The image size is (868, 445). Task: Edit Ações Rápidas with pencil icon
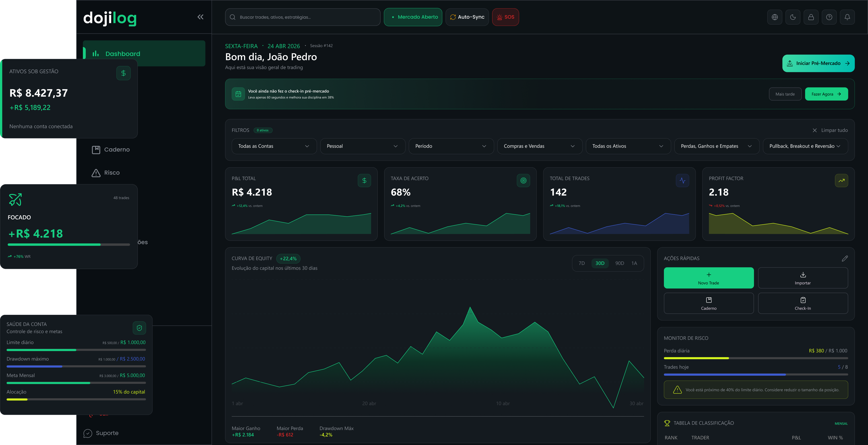(x=845, y=259)
